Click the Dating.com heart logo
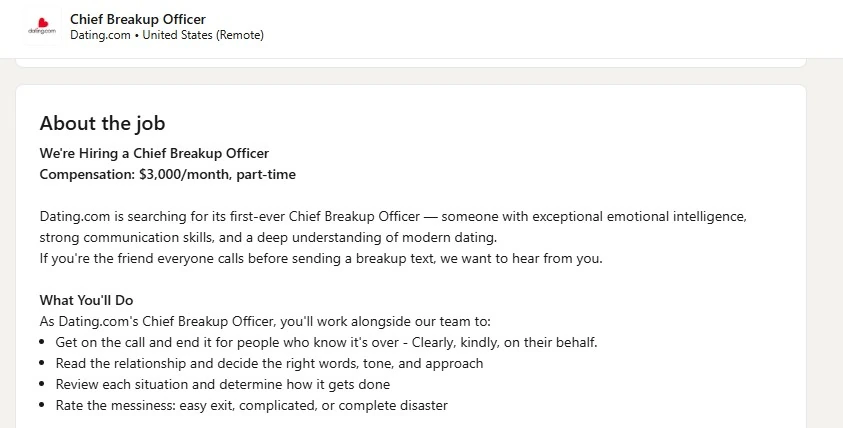 [x=42, y=26]
